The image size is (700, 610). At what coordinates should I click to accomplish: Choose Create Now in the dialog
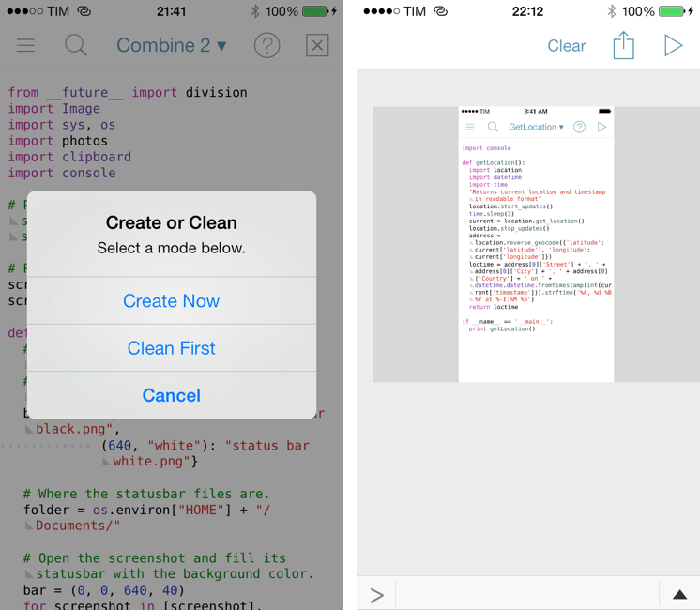[171, 301]
